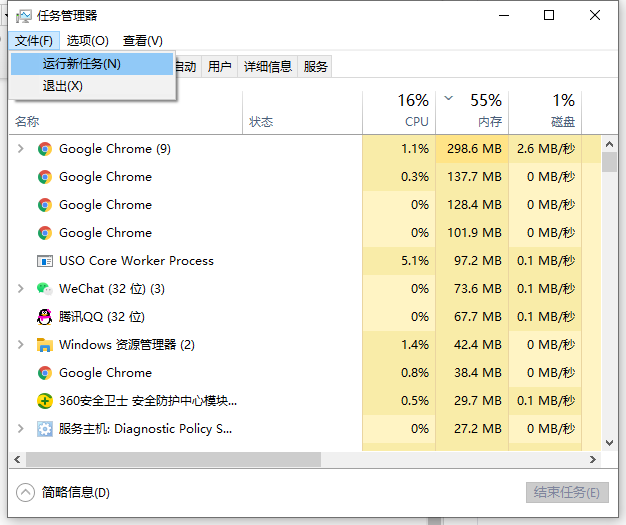Choose 运行新任务(N) from the File menu

pyautogui.click(x=82, y=64)
